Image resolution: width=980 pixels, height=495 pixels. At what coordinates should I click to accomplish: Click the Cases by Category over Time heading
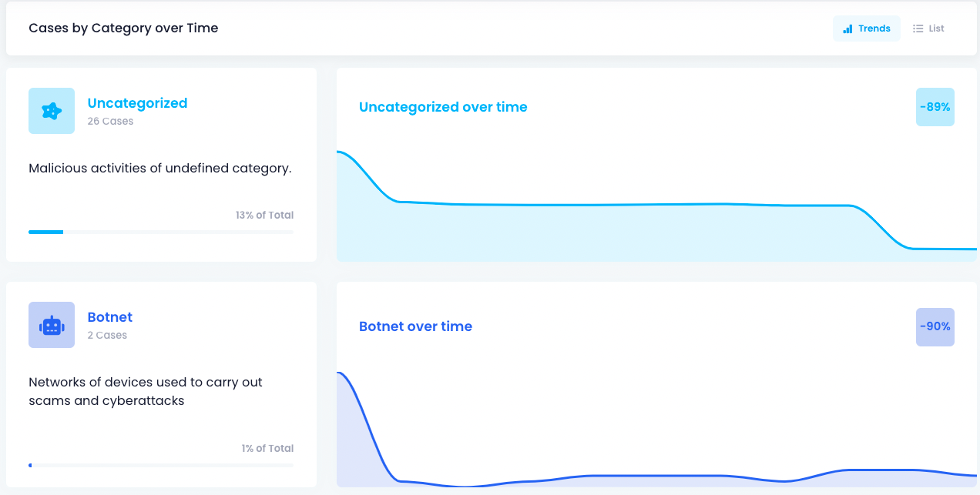[x=123, y=28]
